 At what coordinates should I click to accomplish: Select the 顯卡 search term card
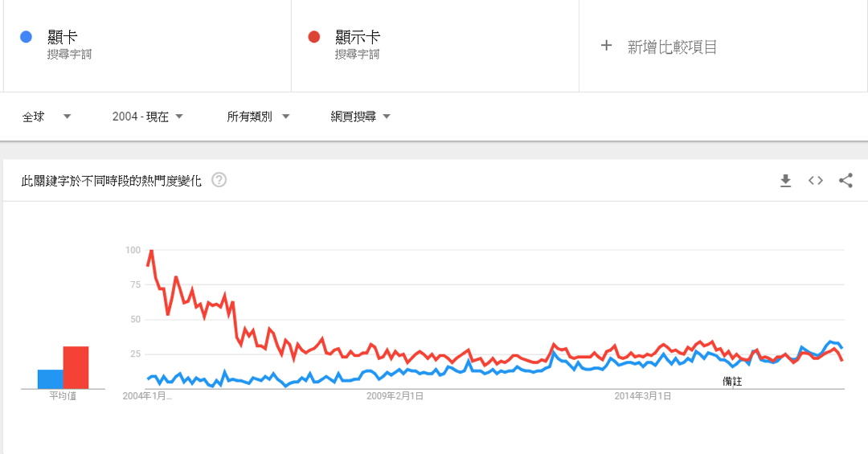[147, 45]
